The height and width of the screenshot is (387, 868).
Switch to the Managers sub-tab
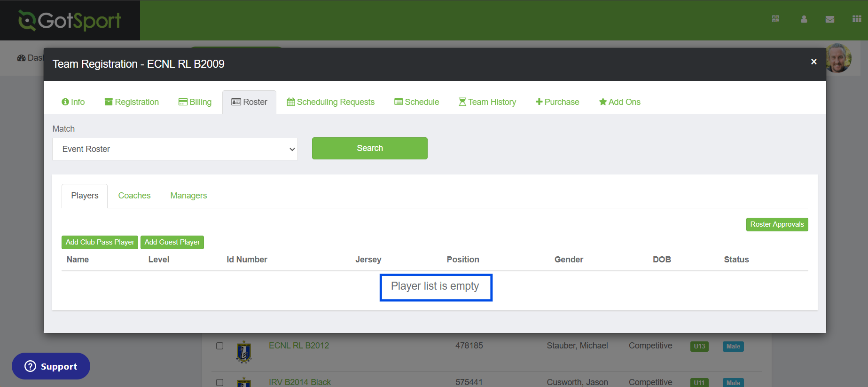188,196
